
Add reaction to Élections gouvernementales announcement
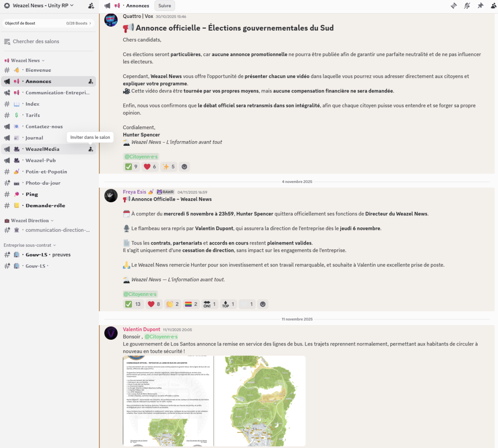coord(184,167)
